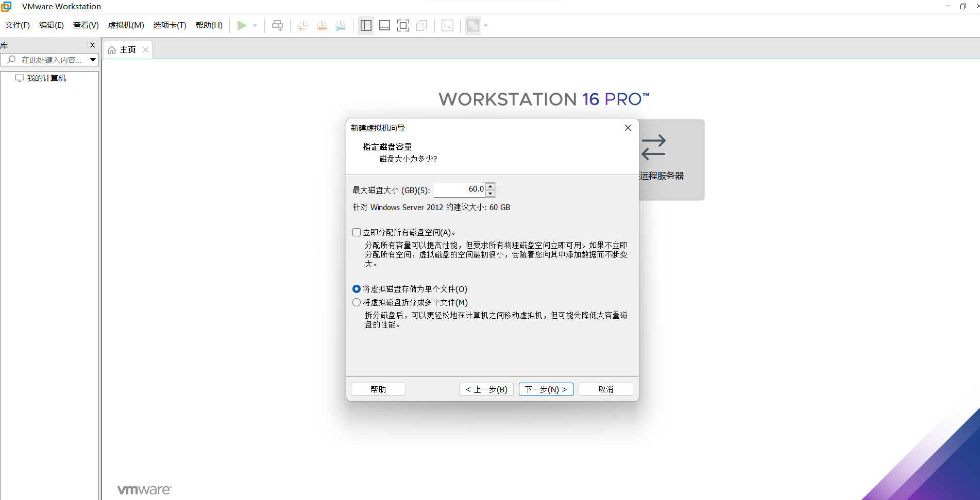The image size is (980, 500).
Task: Go back with 上一步(B) button
Action: [486, 389]
